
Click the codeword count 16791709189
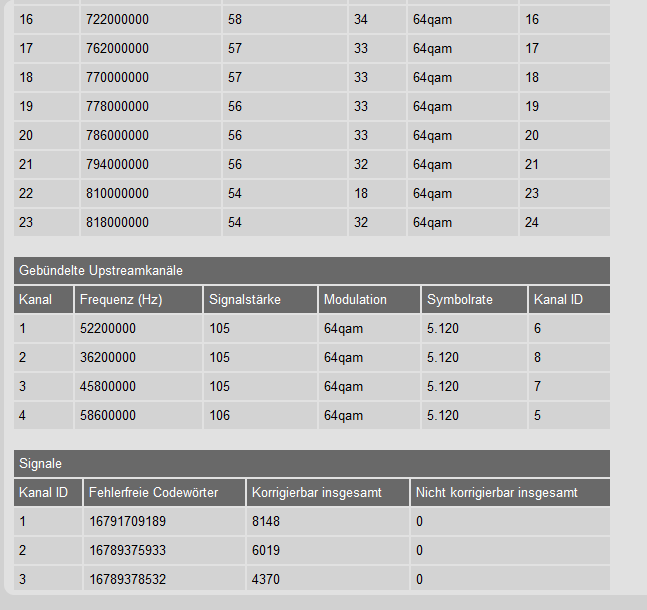pyautogui.click(x=127, y=521)
